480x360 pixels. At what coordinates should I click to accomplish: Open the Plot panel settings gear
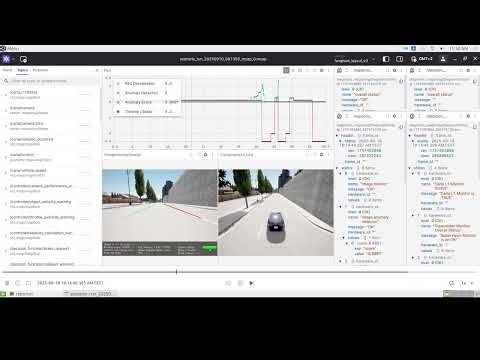click(x=322, y=70)
